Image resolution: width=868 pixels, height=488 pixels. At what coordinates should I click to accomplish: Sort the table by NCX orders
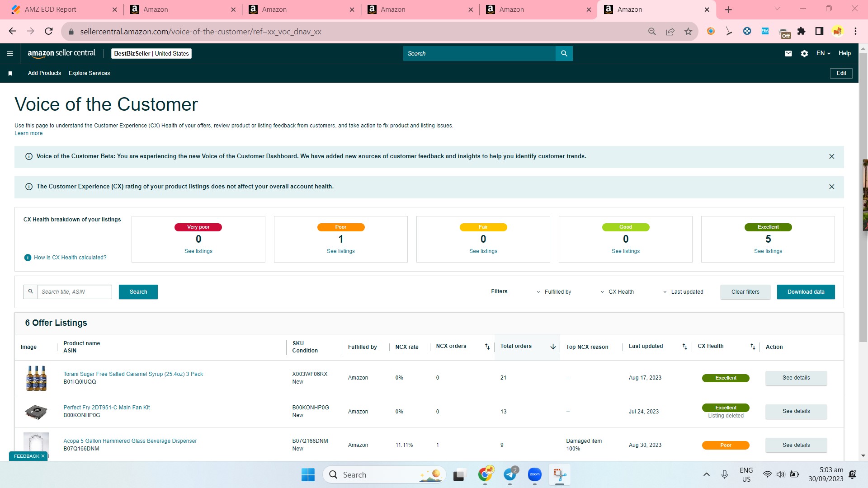tap(487, 347)
